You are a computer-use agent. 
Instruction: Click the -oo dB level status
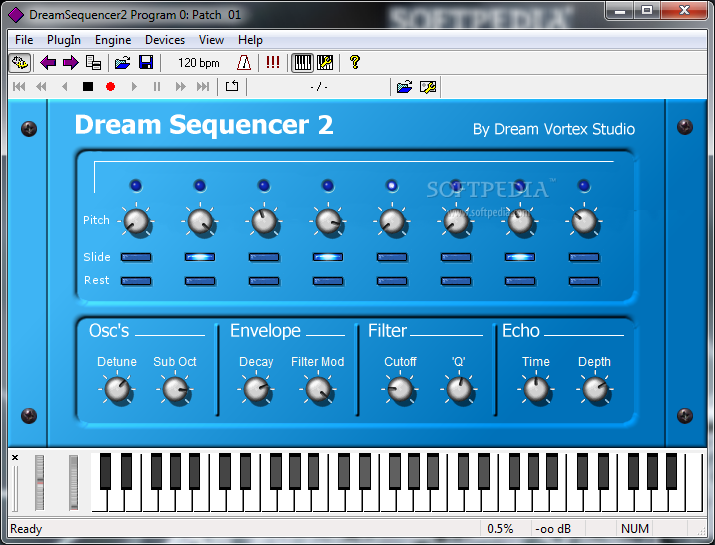(x=553, y=529)
